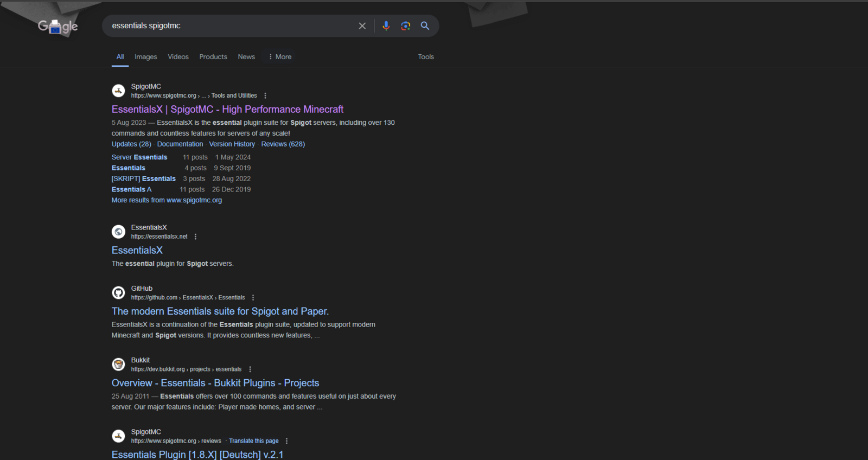868x460 pixels.
Task: Open options menu for essentialsx.net result
Action: [x=196, y=237]
